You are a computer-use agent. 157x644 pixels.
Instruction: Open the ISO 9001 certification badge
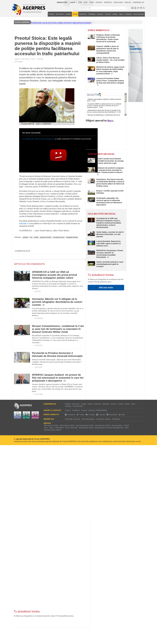point(17,415)
